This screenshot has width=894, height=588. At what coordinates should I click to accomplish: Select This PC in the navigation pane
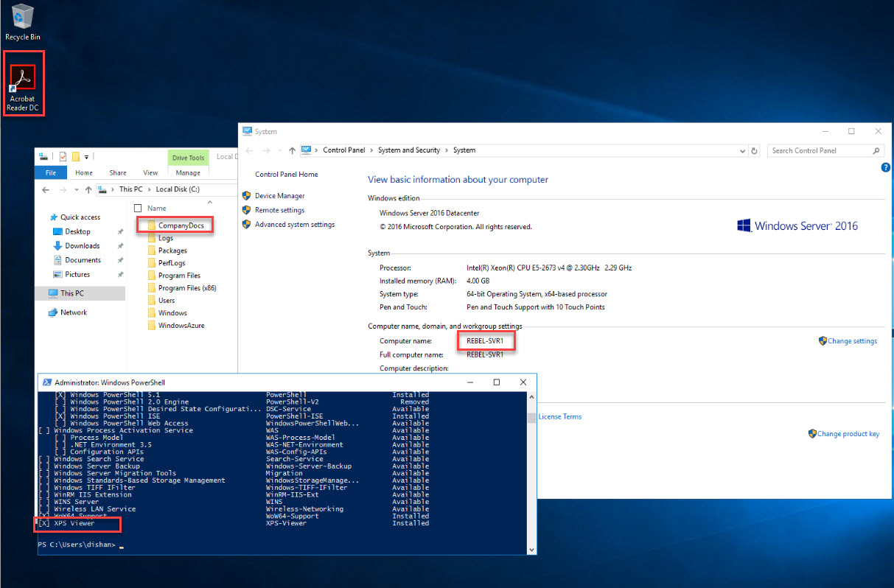pyautogui.click(x=80, y=293)
